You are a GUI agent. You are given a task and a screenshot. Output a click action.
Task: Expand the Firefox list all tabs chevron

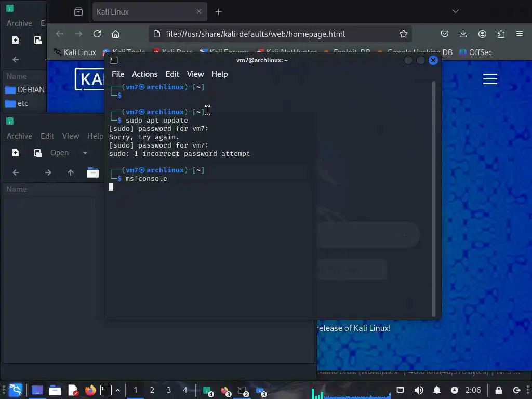tap(455, 11)
